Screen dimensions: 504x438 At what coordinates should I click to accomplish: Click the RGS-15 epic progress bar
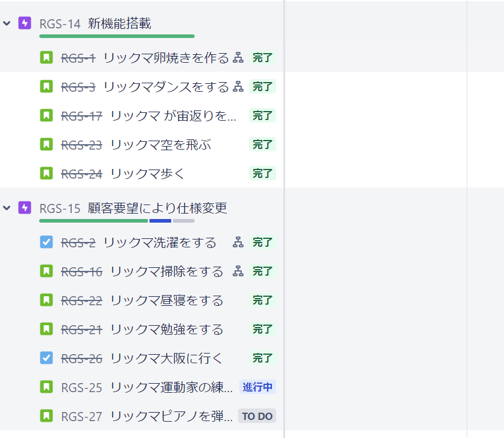(x=116, y=221)
